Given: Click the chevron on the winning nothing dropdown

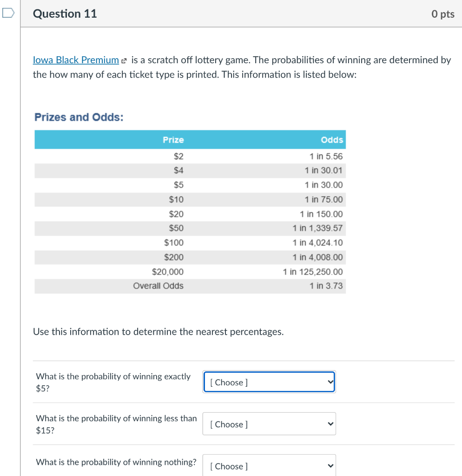Looking at the screenshot, I should click(330, 465).
